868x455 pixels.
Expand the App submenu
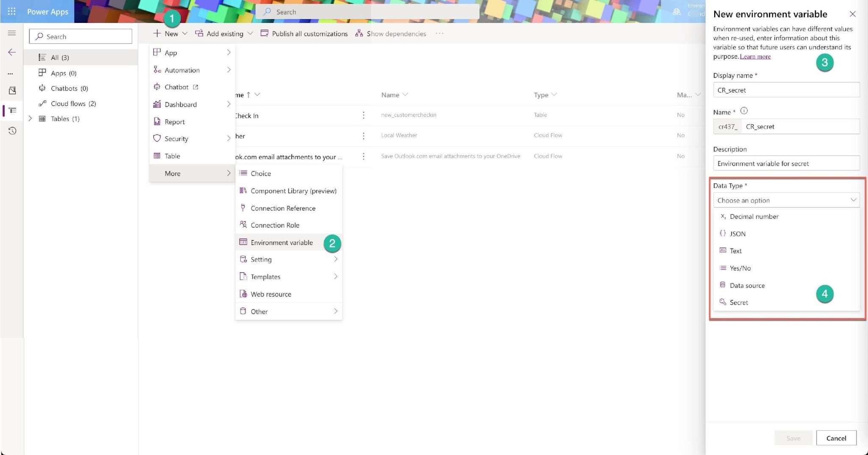(x=192, y=53)
